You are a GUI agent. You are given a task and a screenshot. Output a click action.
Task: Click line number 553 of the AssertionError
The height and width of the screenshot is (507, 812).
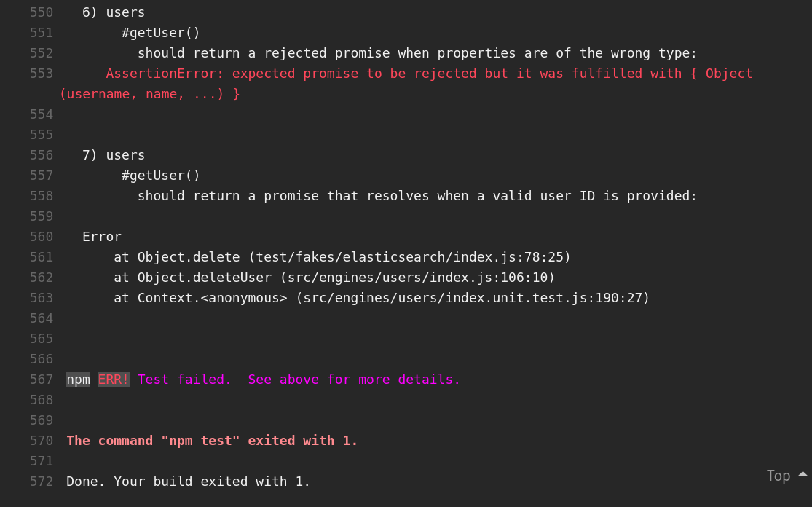click(x=42, y=74)
